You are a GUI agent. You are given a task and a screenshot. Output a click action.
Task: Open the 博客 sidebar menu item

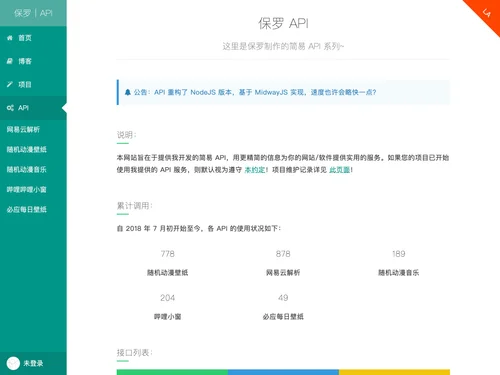[x=33, y=61]
